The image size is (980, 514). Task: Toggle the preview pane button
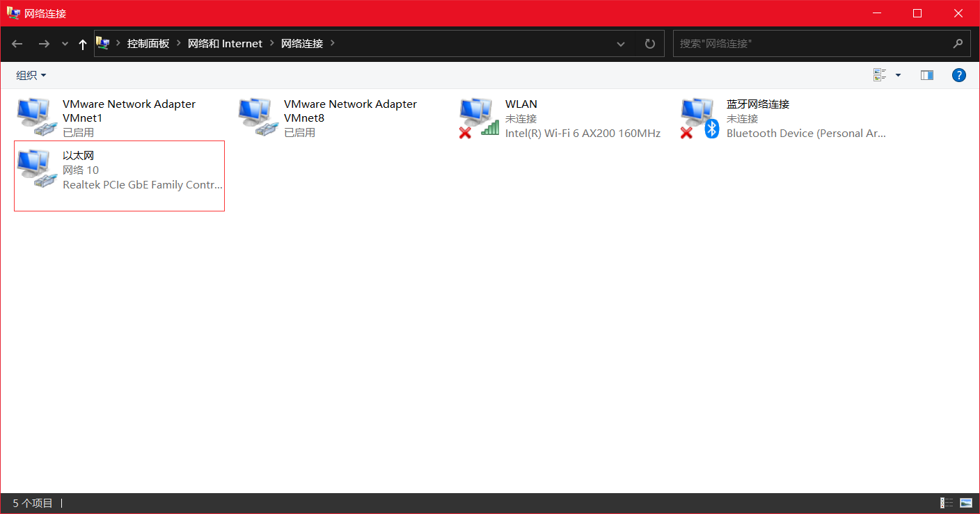pyautogui.click(x=927, y=75)
